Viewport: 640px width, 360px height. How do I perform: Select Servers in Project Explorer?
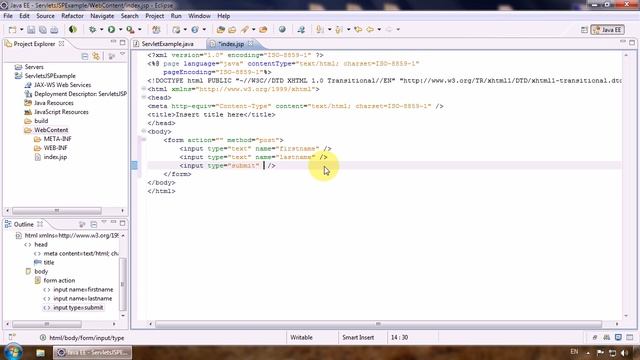[34, 67]
